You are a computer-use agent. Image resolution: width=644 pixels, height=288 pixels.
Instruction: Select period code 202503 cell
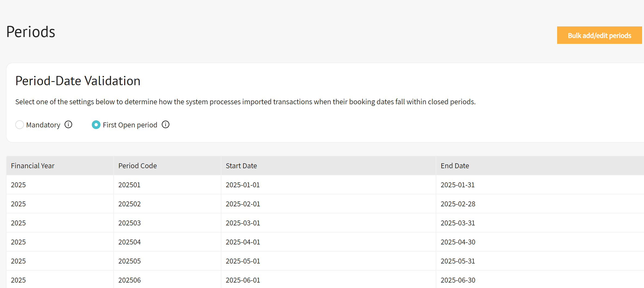(130, 223)
